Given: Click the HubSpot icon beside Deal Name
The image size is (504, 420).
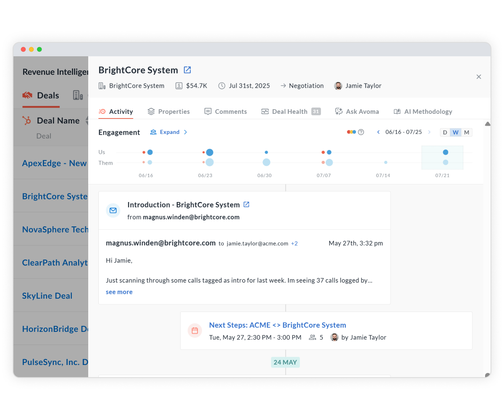Looking at the screenshot, I should (x=27, y=121).
